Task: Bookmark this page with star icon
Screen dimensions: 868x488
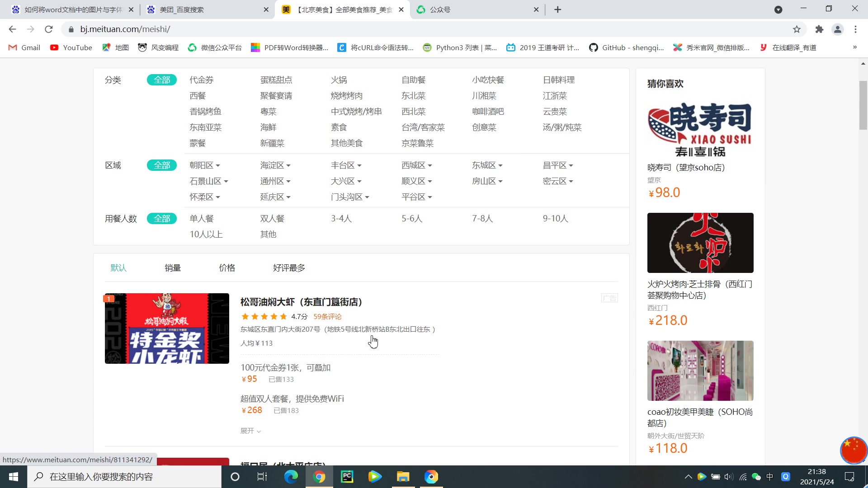Action: click(797, 29)
